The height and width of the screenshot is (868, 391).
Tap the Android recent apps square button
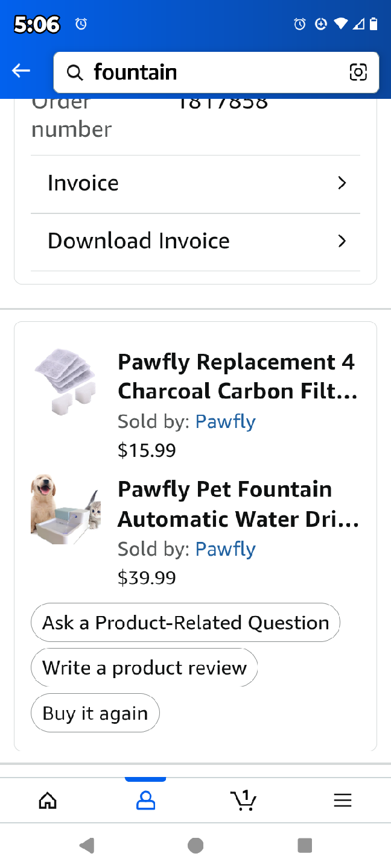[304, 845]
